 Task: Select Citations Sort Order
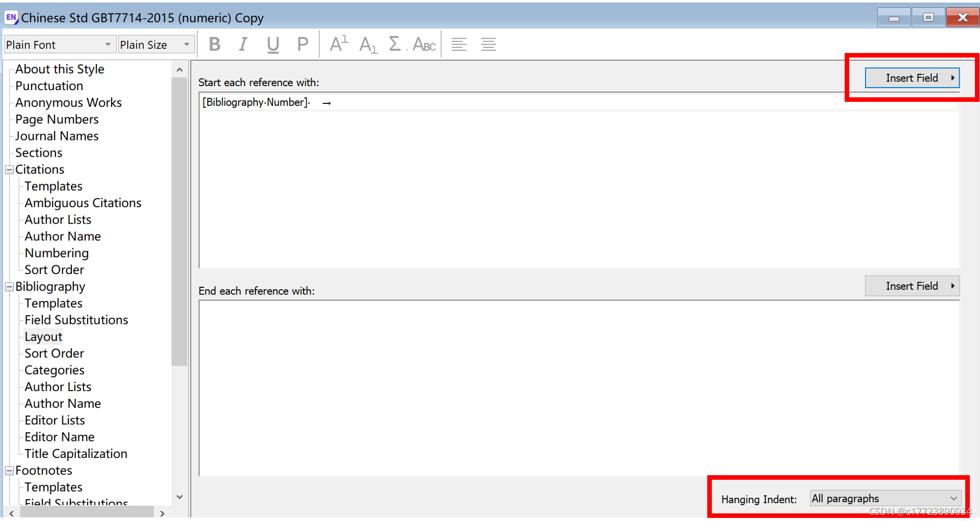pos(54,270)
